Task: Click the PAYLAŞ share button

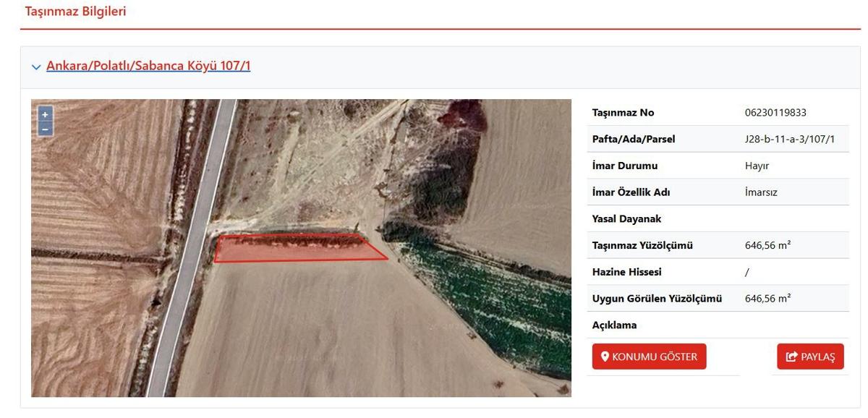Action: (x=810, y=357)
